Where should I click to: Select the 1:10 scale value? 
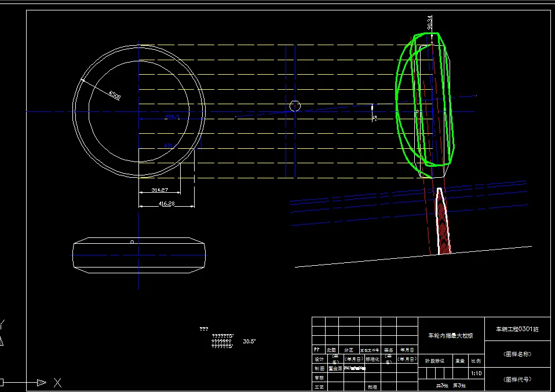(476, 373)
